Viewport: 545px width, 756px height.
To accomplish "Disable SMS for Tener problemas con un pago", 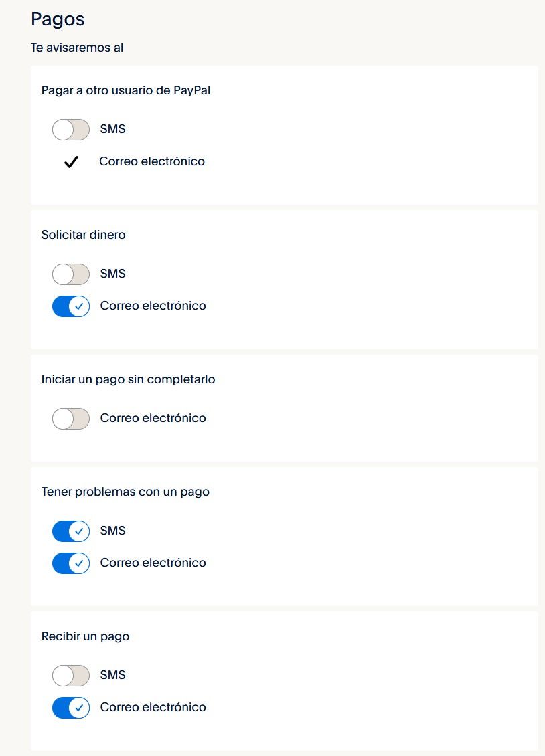I will pyautogui.click(x=70, y=531).
